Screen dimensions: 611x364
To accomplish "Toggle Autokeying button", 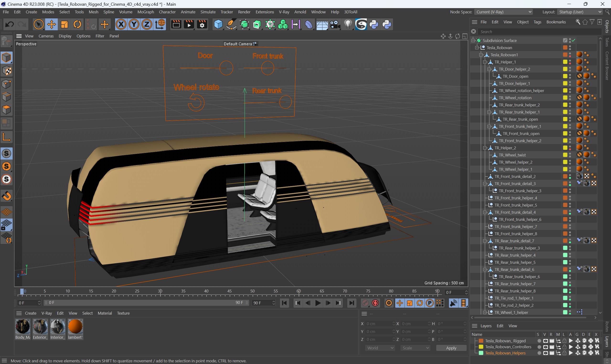I will coord(375,303).
